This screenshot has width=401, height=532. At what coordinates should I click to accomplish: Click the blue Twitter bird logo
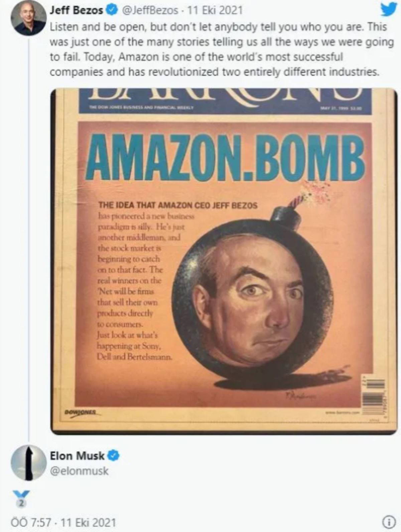389,9
